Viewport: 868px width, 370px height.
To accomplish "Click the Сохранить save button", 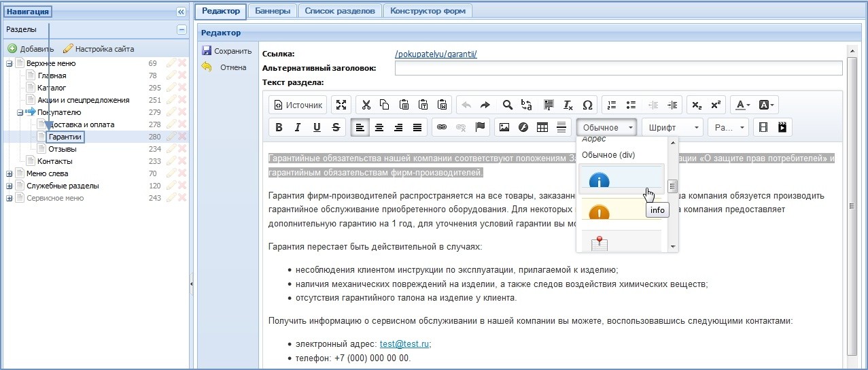I will click(x=227, y=51).
